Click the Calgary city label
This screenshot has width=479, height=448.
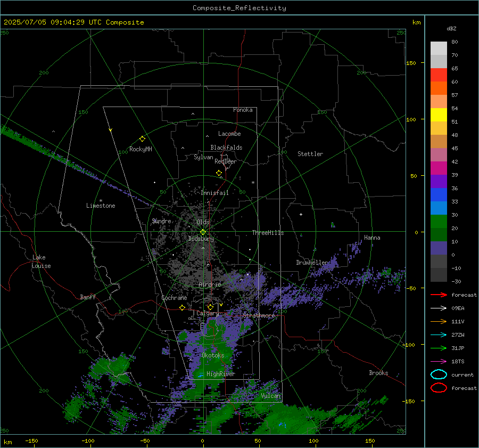pos(208,313)
